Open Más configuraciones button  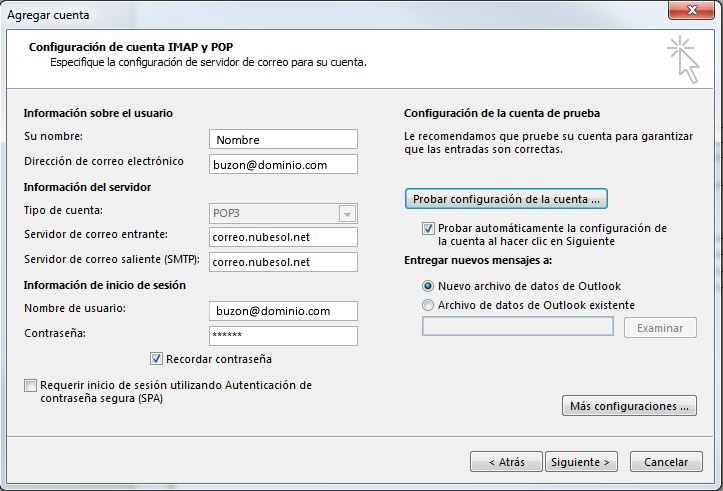pyautogui.click(x=629, y=406)
